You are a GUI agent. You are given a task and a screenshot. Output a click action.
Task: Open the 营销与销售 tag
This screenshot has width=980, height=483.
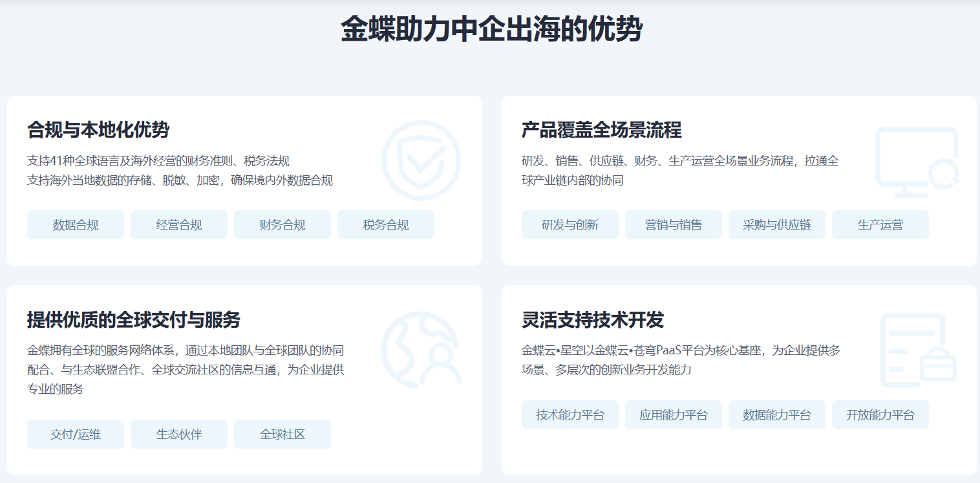tap(674, 225)
